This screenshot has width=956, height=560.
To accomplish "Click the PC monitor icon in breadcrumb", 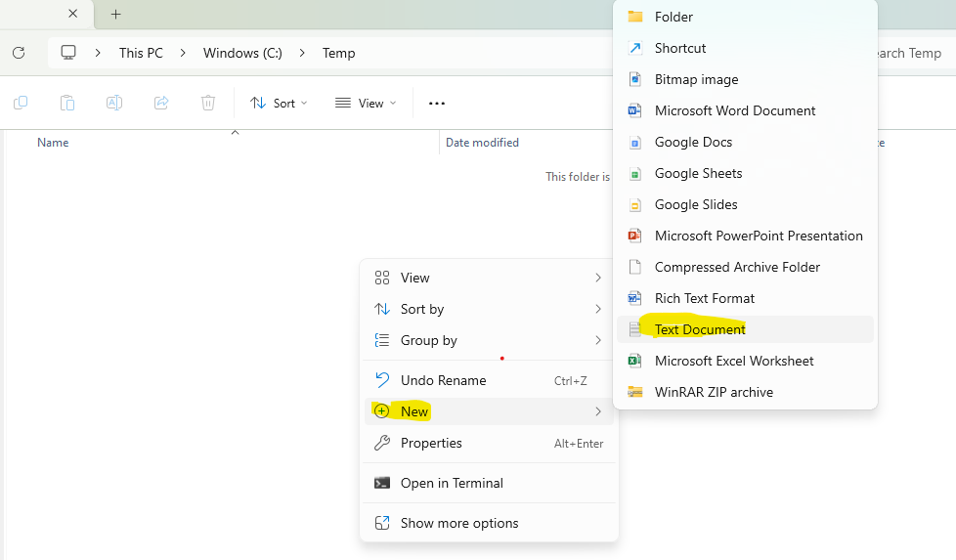I will (x=68, y=53).
